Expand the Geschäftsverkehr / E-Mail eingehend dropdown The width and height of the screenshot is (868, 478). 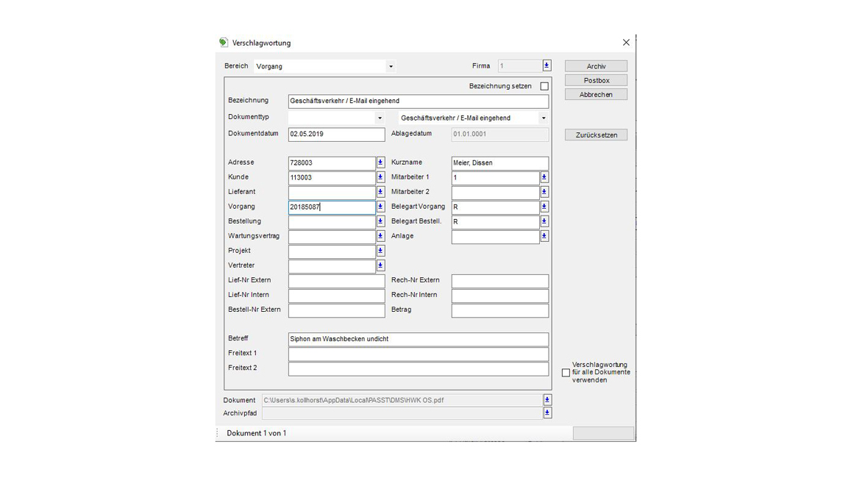coord(544,118)
